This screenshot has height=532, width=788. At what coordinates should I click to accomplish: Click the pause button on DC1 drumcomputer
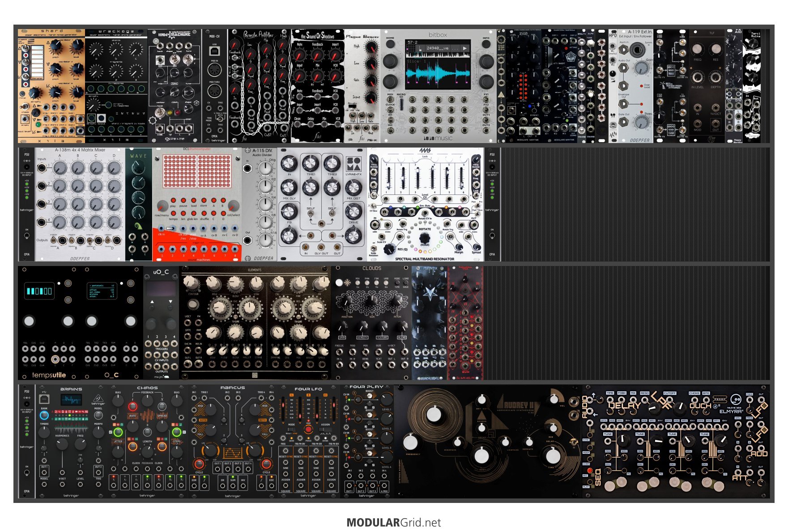click(183, 200)
